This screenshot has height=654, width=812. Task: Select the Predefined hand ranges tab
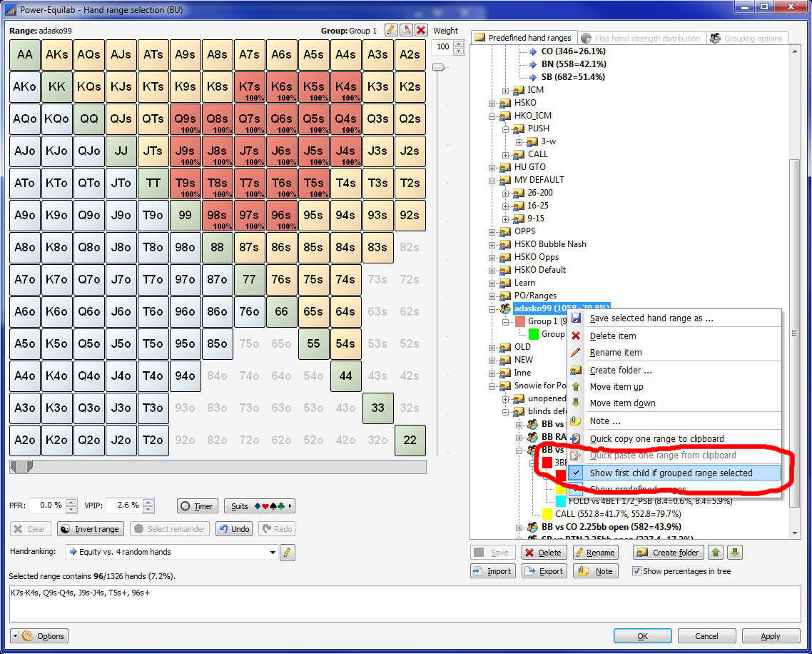point(524,37)
